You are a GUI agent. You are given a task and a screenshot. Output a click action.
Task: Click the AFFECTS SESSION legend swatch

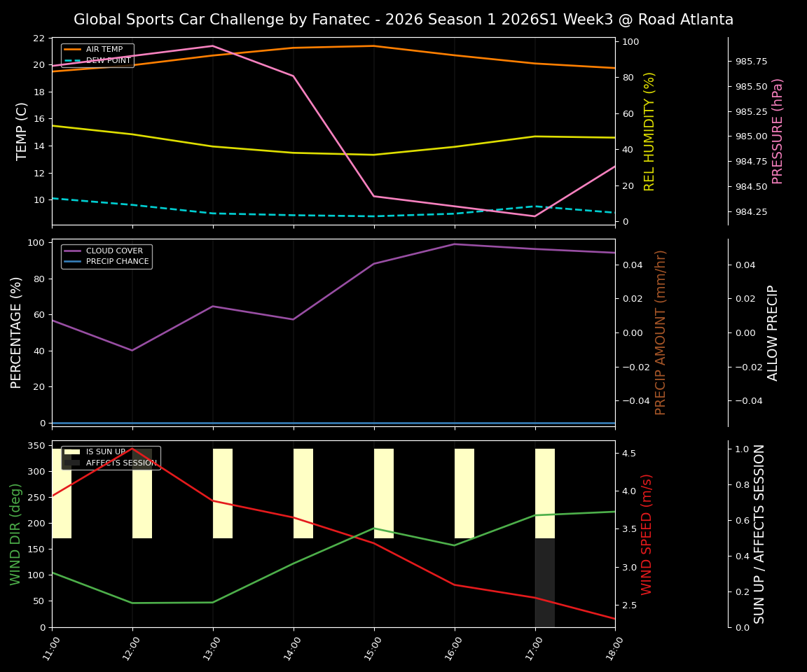pyautogui.click(x=72, y=463)
